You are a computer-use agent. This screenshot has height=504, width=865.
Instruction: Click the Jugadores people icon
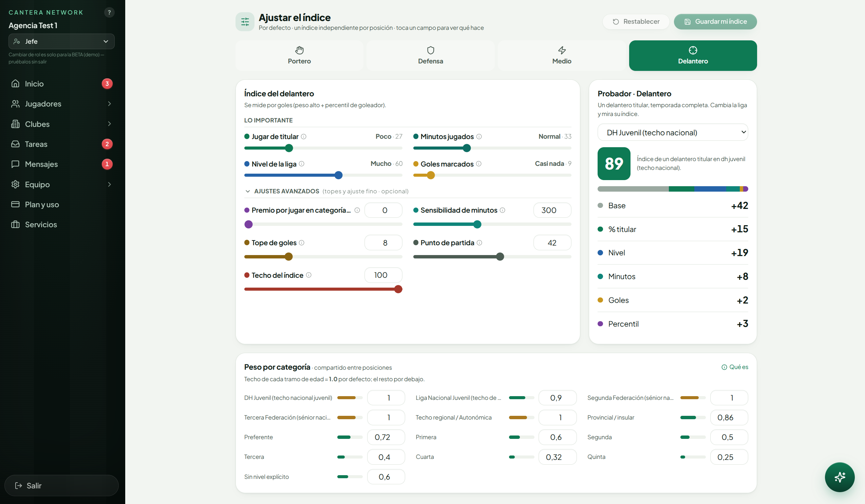click(16, 103)
